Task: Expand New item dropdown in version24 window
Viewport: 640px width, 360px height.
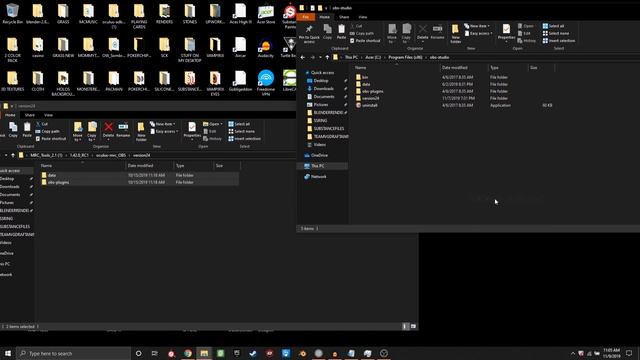Action: [162, 124]
